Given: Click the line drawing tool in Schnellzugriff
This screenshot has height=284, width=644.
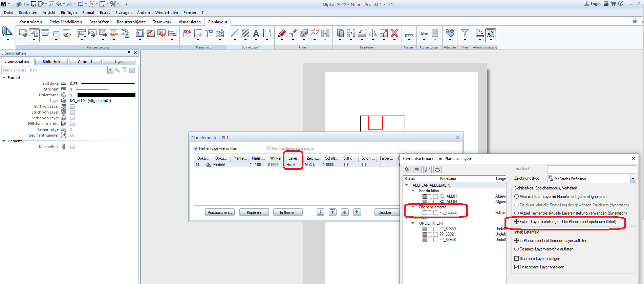Looking at the screenshot, I should tap(234, 33).
